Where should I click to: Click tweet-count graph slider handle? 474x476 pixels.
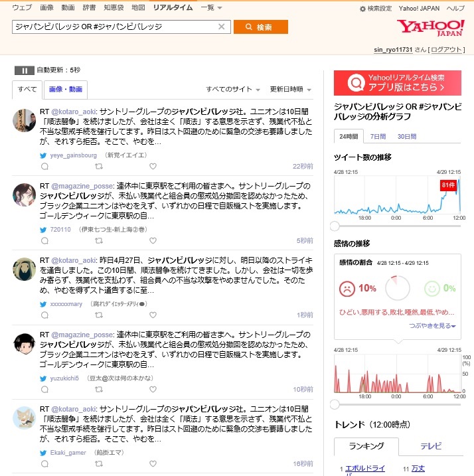click(335, 226)
